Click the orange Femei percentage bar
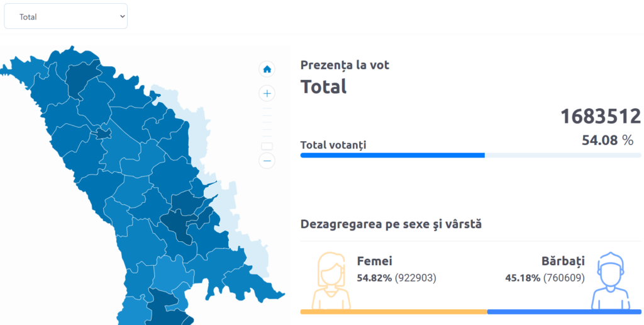The height and width of the screenshot is (325, 644). click(394, 312)
